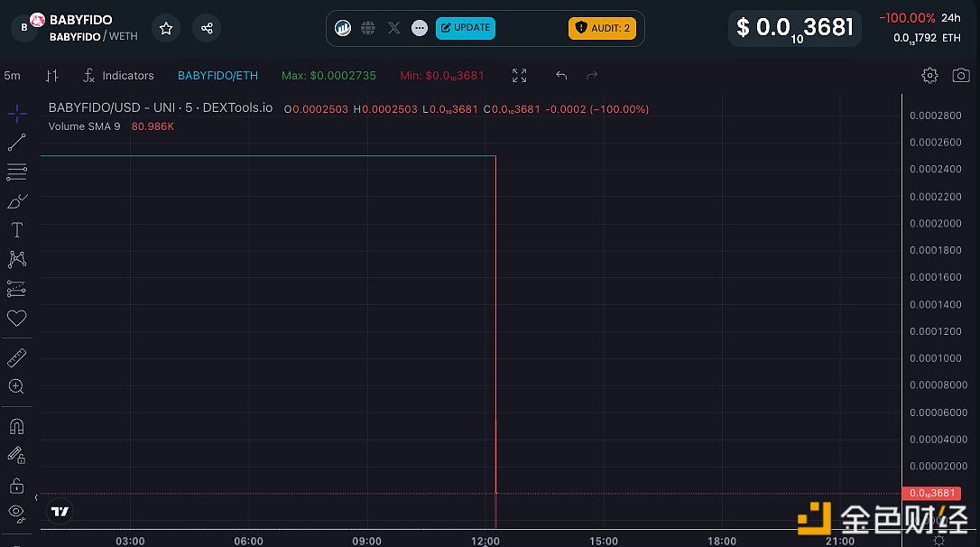Add BABYFIDO to favorites with star icon
This screenshot has height=547, width=980.
pos(166,28)
